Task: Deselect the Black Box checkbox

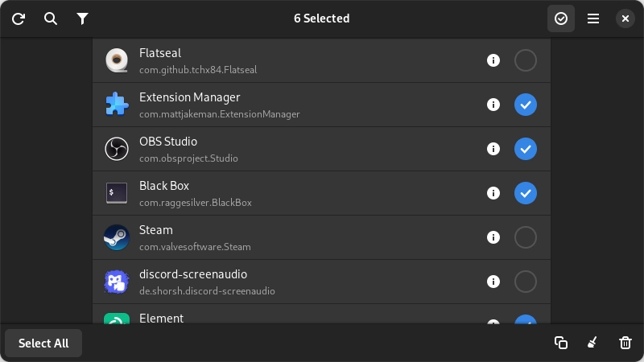Action: [x=526, y=193]
